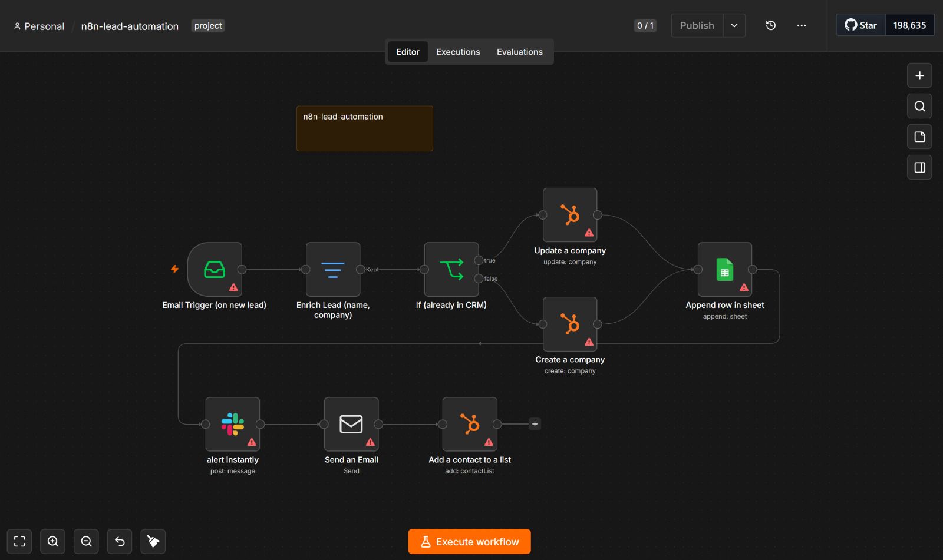
Task: Click the 198,635 star count
Action: [909, 25]
